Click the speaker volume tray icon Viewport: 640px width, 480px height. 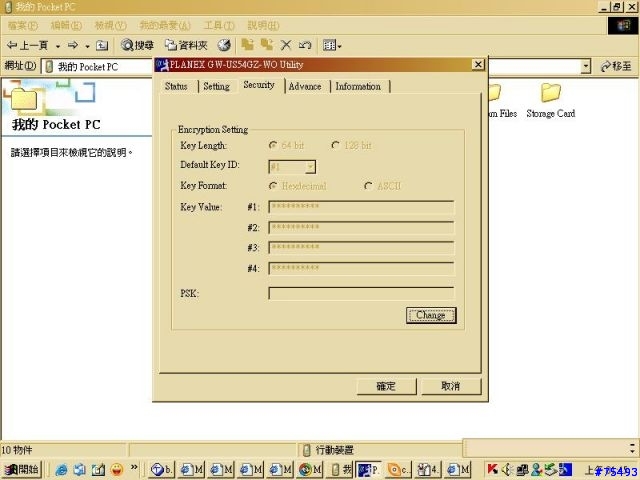tap(507, 470)
